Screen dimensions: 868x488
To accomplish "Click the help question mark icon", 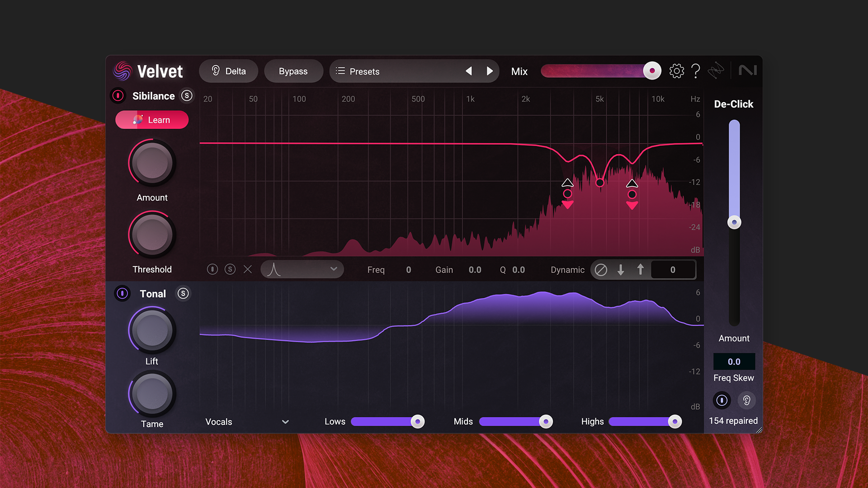I will [x=696, y=71].
